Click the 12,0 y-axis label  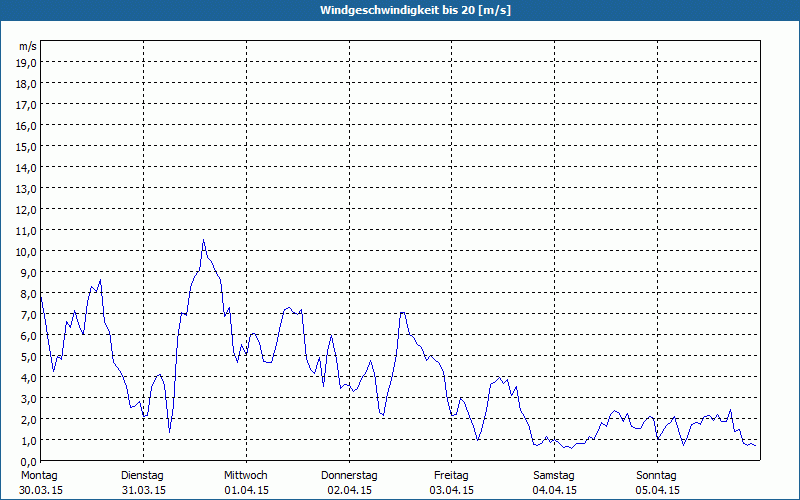pos(27,210)
